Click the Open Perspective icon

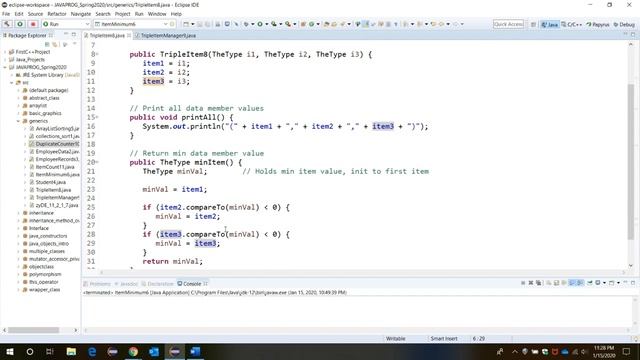pos(533,24)
